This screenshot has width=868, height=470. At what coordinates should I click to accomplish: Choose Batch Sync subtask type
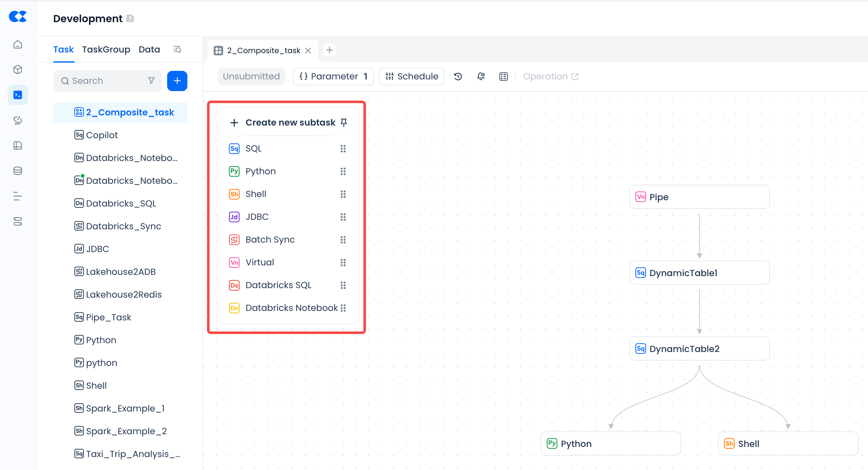[270, 240]
